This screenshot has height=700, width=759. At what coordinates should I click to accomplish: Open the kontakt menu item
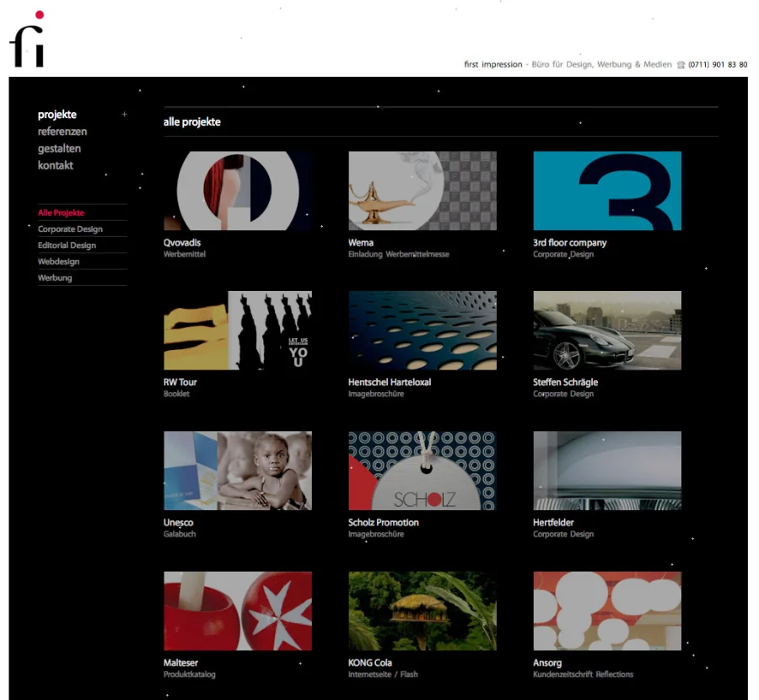(x=56, y=165)
